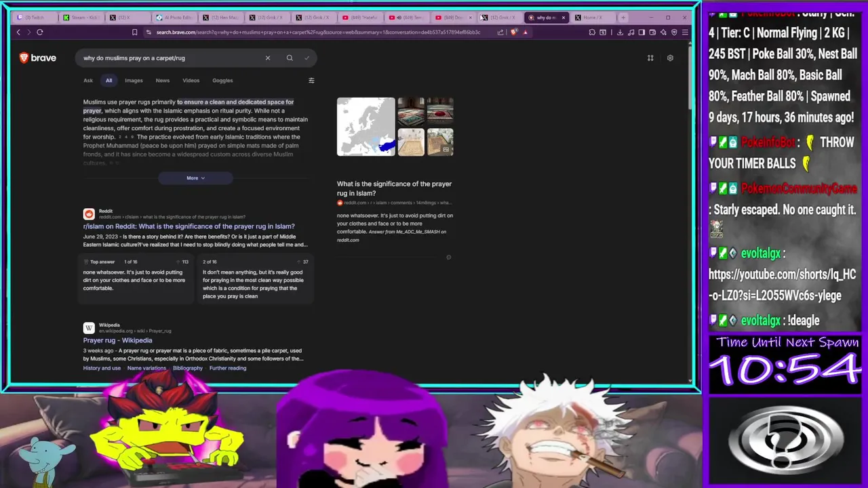The width and height of the screenshot is (868, 488).
Task: Click the '2 of 16' Reddit answer card
Action: point(255,279)
